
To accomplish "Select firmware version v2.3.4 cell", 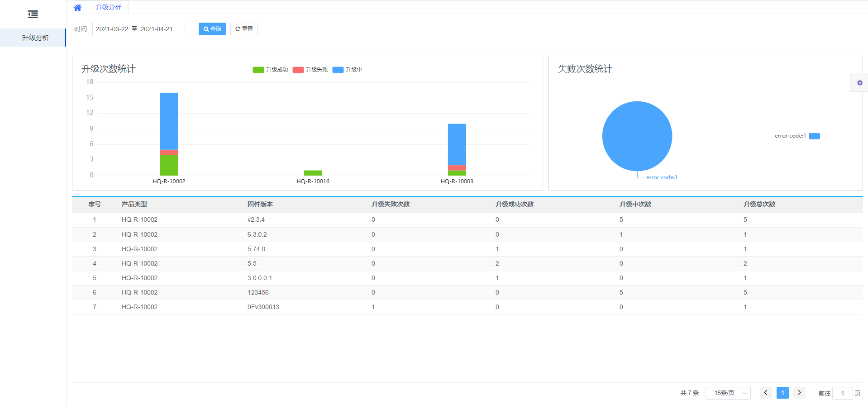I will 256,220.
